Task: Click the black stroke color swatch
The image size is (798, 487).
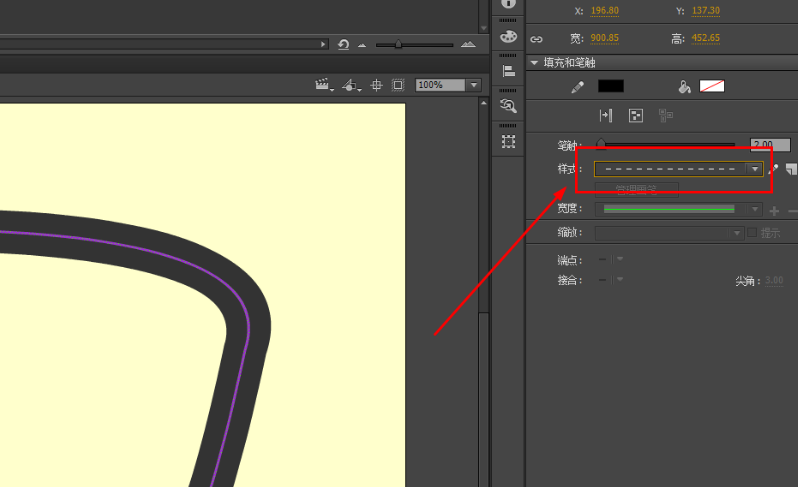Action: point(610,87)
